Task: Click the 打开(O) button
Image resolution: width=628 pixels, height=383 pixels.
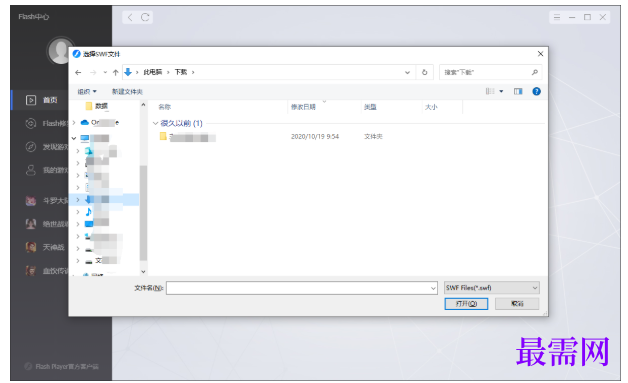Action: [x=466, y=304]
